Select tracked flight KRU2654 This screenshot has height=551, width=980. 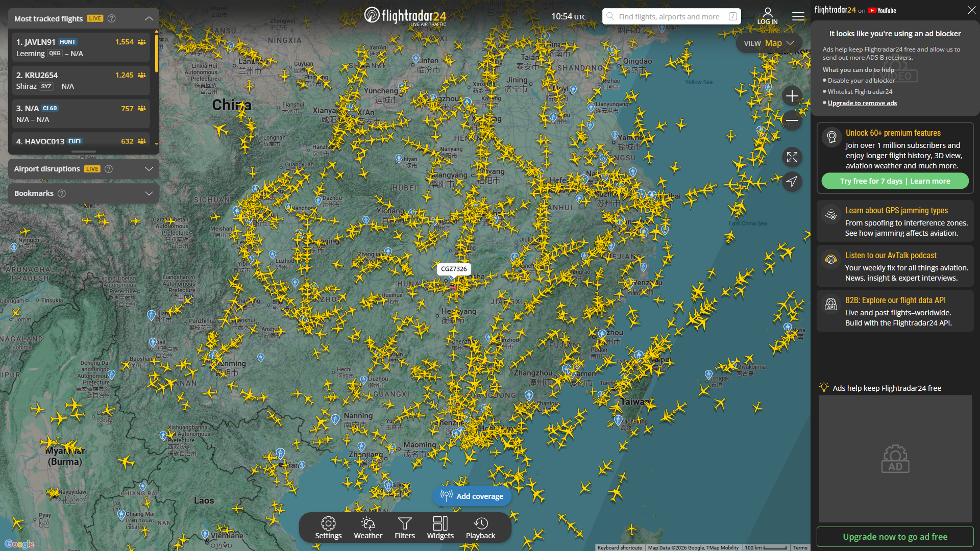click(81, 81)
